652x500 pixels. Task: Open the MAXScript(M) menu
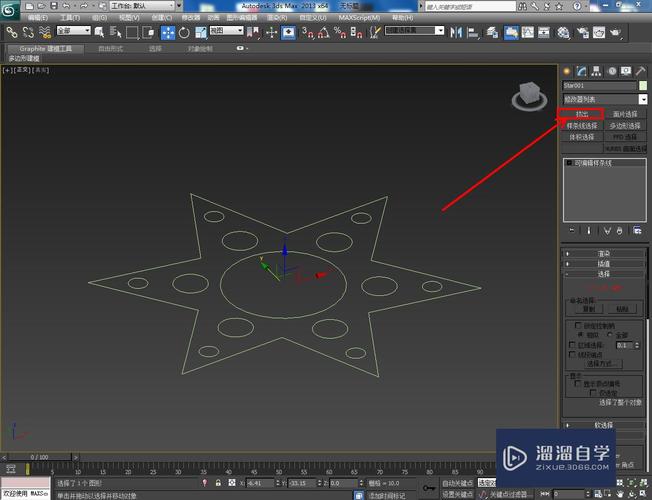pos(359,17)
